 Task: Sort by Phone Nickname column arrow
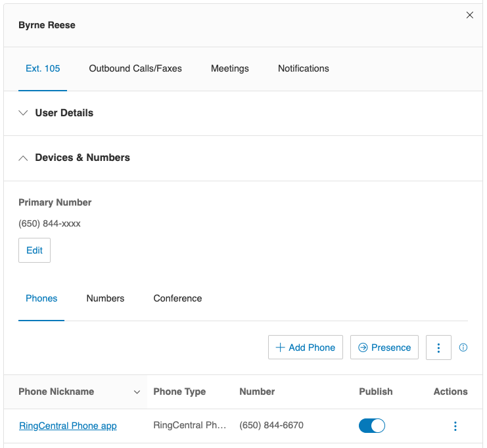(137, 392)
